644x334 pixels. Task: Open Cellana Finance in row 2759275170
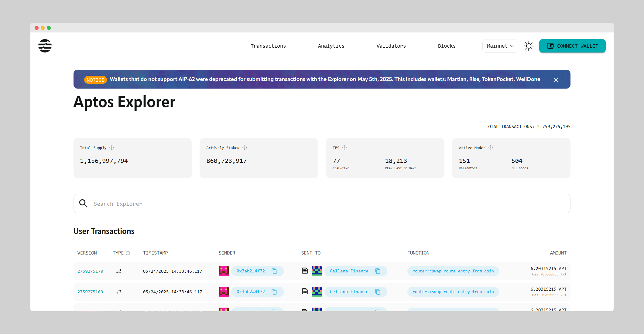coord(349,271)
